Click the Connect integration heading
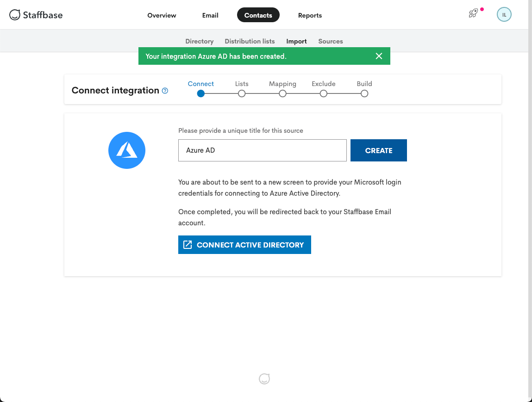The width and height of the screenshot is (532, 402). click(x=115, y=91)
